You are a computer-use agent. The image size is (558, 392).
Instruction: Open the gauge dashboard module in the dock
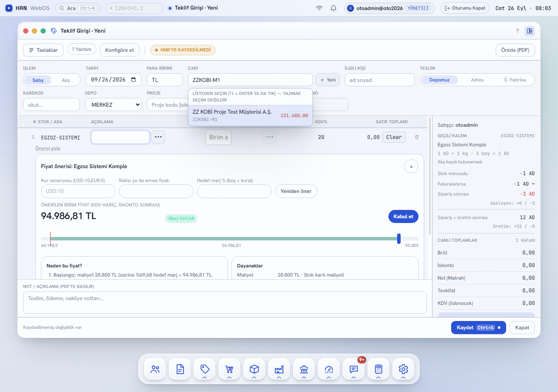(x=329, y=369)
